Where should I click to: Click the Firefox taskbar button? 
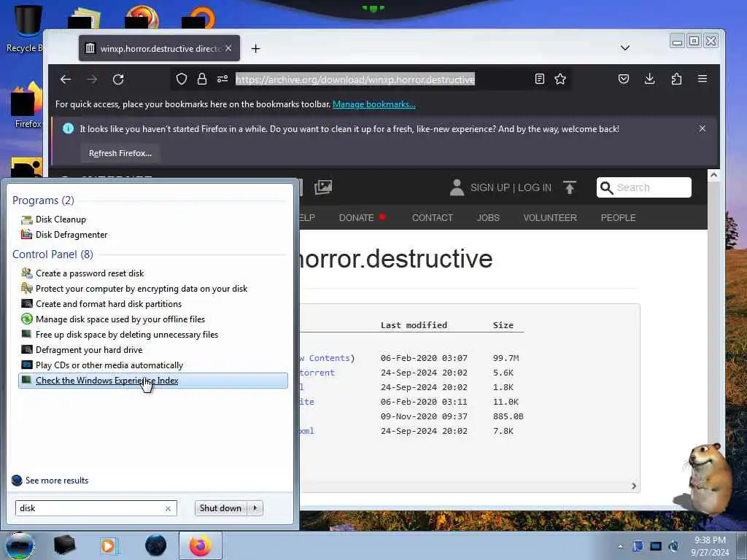200,545
